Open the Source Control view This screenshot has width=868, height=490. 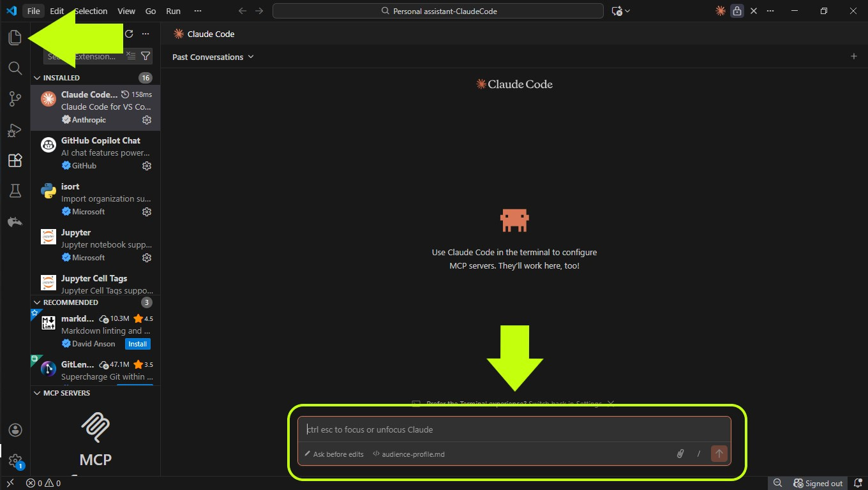(x=15, y=99)
